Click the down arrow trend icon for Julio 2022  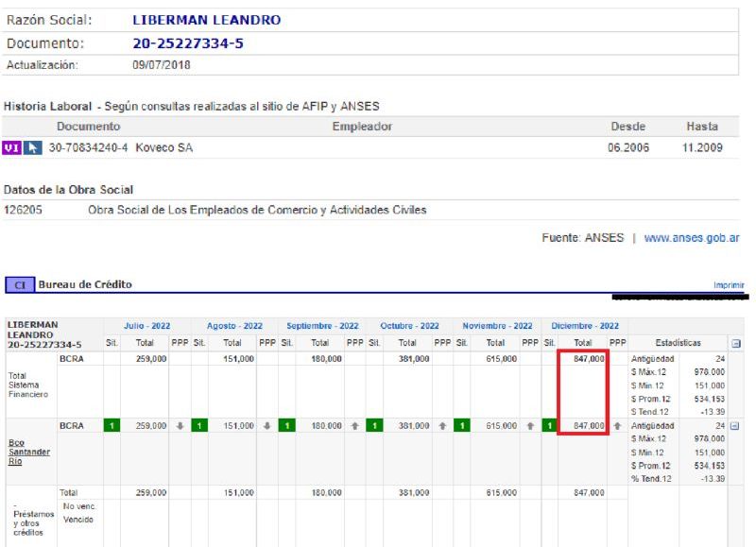180,426
